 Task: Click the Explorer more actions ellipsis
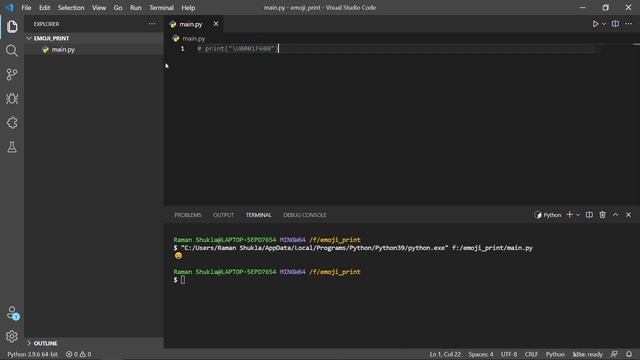(152, 24)
